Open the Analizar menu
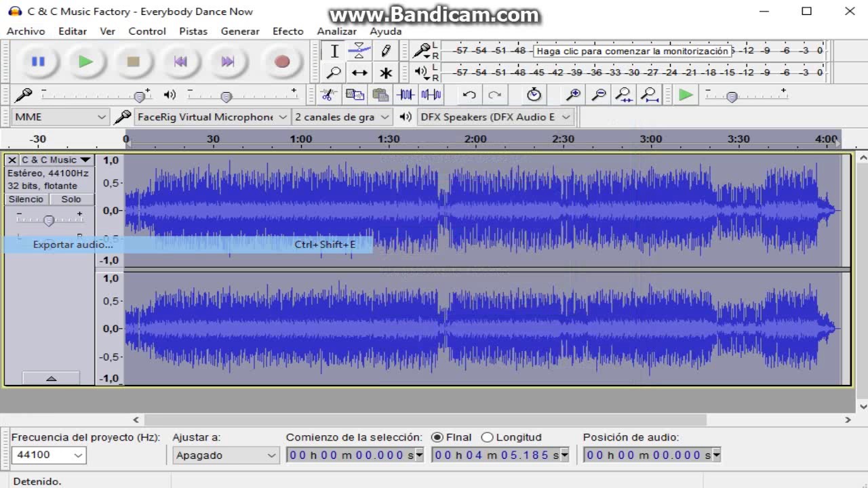The width and height of the screenshot is (868, 488). [337, 31]
